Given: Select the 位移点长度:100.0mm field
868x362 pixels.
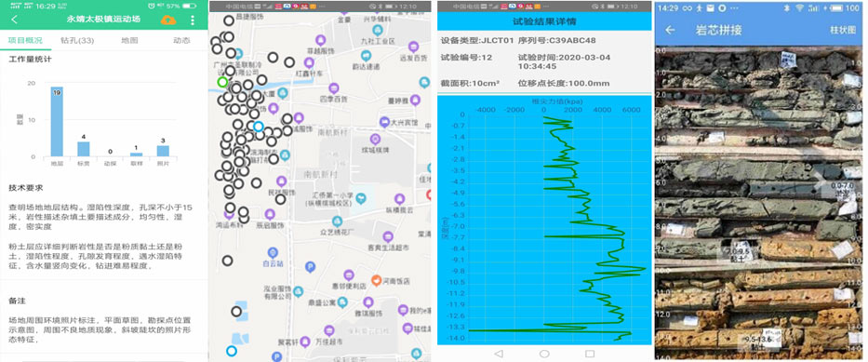Looking at the screenshot, I should tap(564, 84).
